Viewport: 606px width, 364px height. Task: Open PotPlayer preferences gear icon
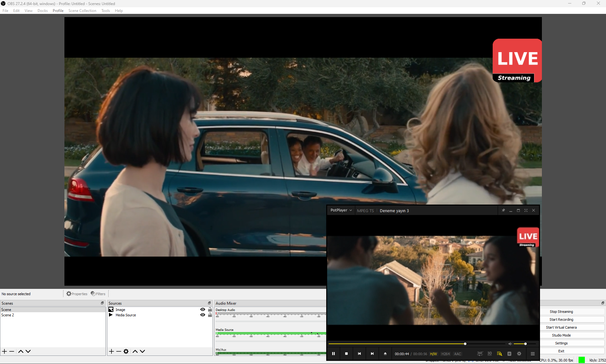point(519,354)
